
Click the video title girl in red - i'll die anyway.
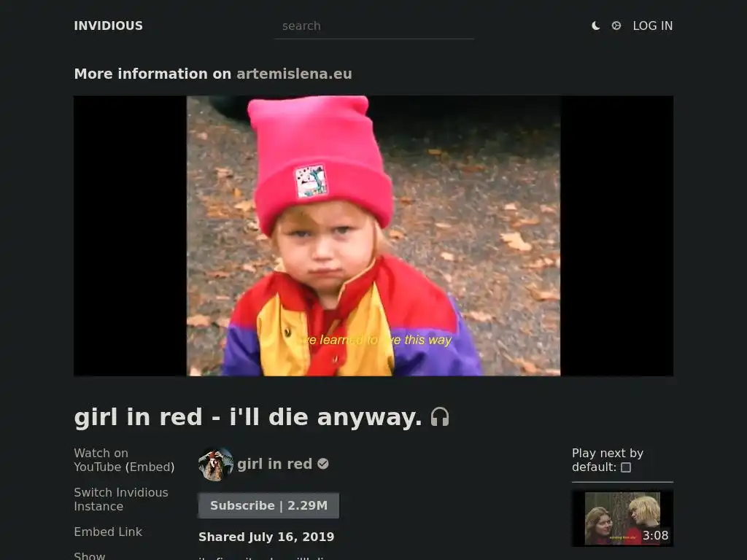click(x=248, y=416)
